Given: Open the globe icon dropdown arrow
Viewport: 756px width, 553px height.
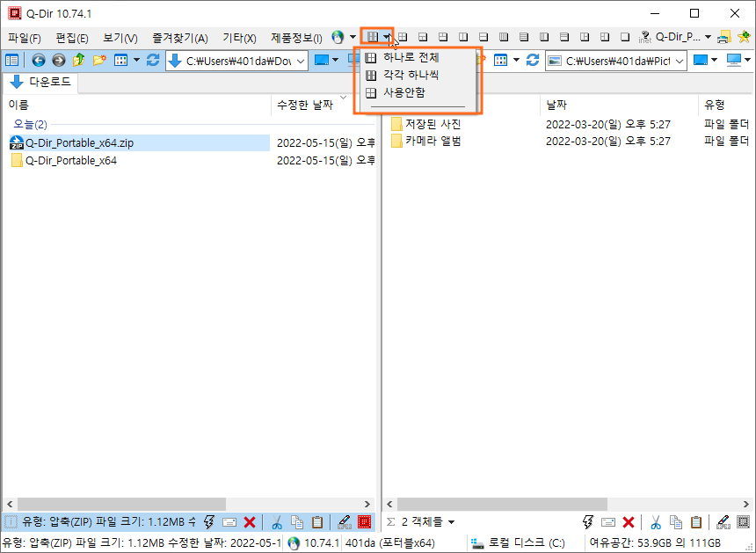Looking at the screenshot, I should pos(353,37).
